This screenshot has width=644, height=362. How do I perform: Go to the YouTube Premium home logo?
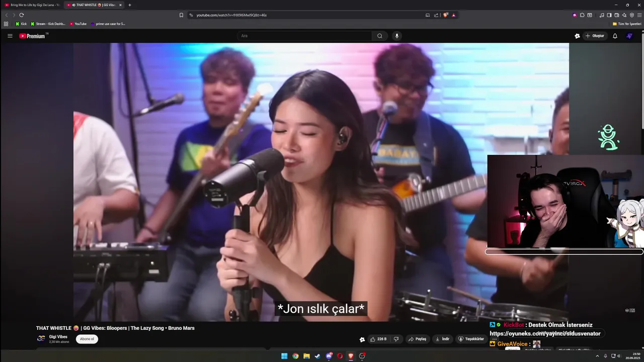point(33,36)
